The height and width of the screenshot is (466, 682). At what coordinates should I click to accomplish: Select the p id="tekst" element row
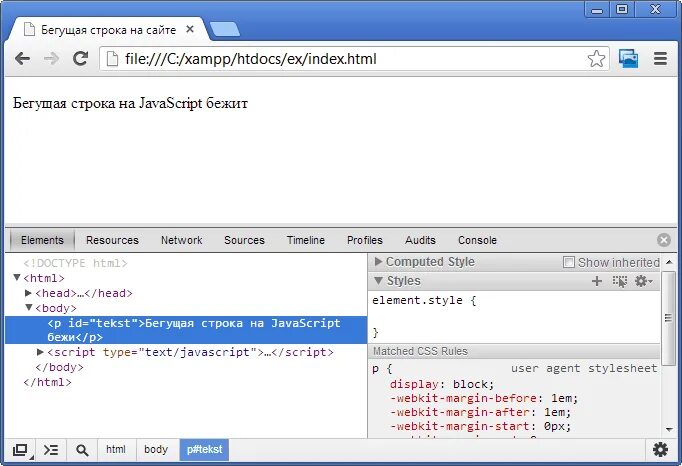186,330
